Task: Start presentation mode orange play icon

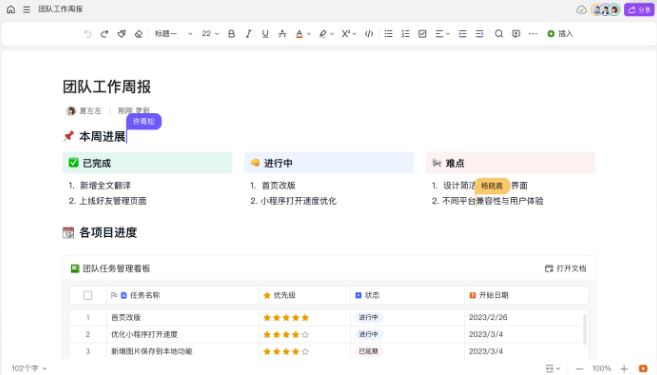Action: tap(643, 369)
